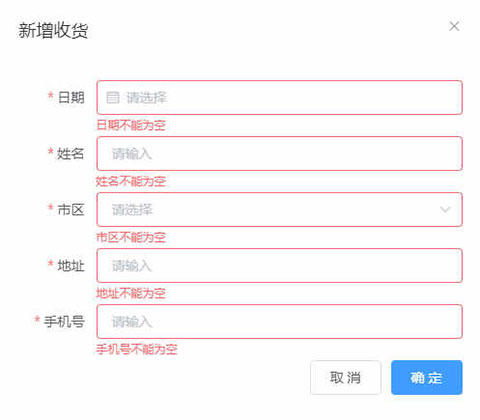
Task: Close the 新增收货 dialog with the X icon
Action: click(x=454, y=26)
